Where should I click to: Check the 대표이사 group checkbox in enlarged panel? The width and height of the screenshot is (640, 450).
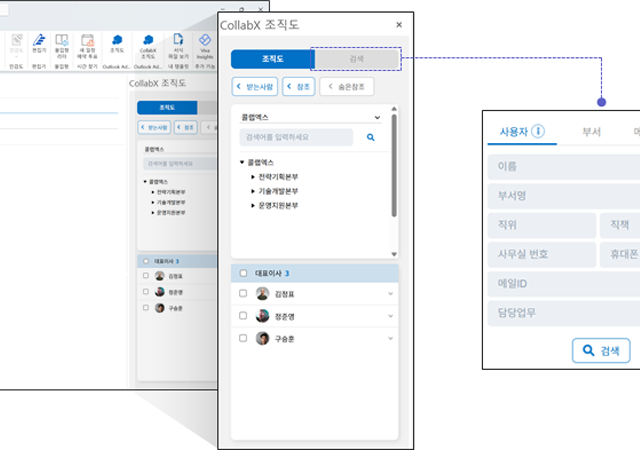tap(243, 273)
